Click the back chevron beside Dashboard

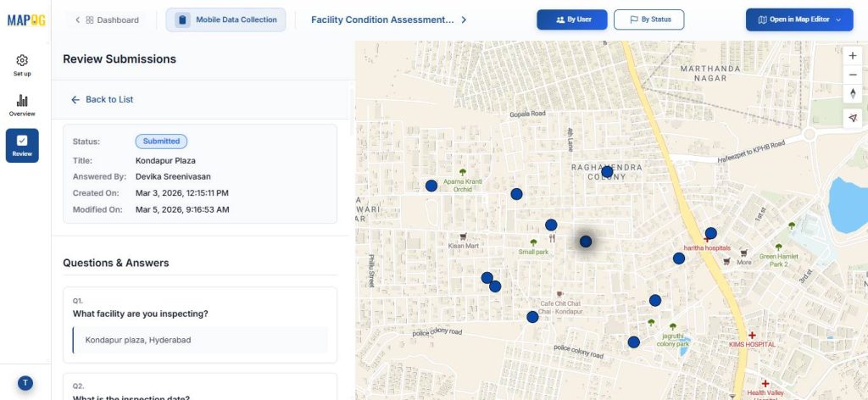(78, 19)
